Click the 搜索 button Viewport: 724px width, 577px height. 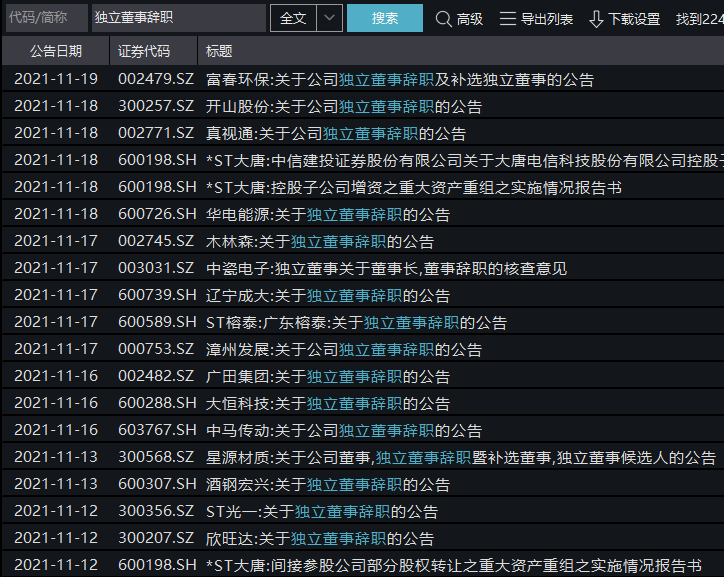[385, 18]
